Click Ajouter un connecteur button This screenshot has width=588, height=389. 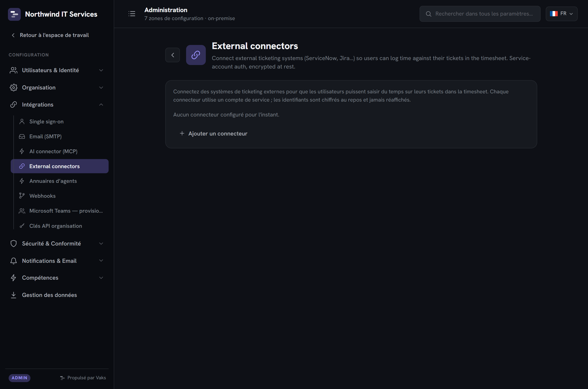pos(213,134)
